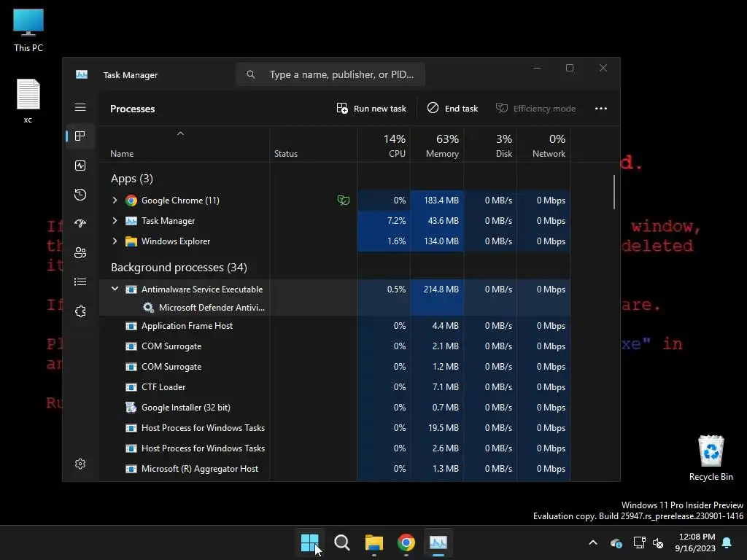Open the Recycle Bin desktop icon
This screenshot has height=560, width=747.
tap(711, 458)
